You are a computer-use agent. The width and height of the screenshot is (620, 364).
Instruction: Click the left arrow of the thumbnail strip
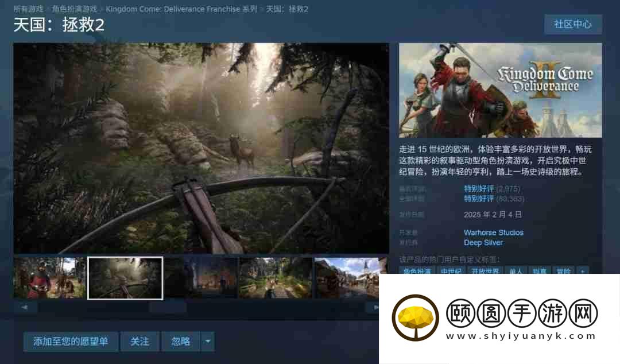[x=25, y=307]
